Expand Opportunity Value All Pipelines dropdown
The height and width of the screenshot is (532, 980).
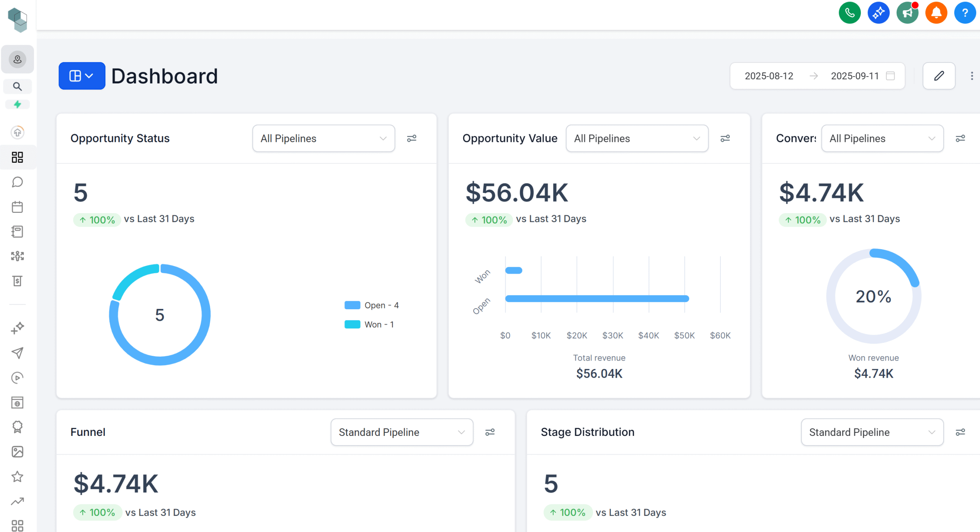(x=637, y=138)
